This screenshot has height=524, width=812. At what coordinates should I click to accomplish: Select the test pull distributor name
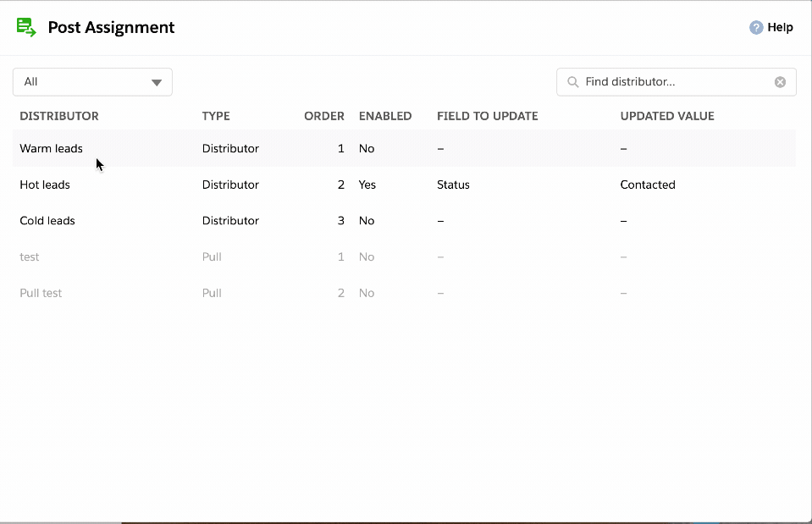[30, 256]
